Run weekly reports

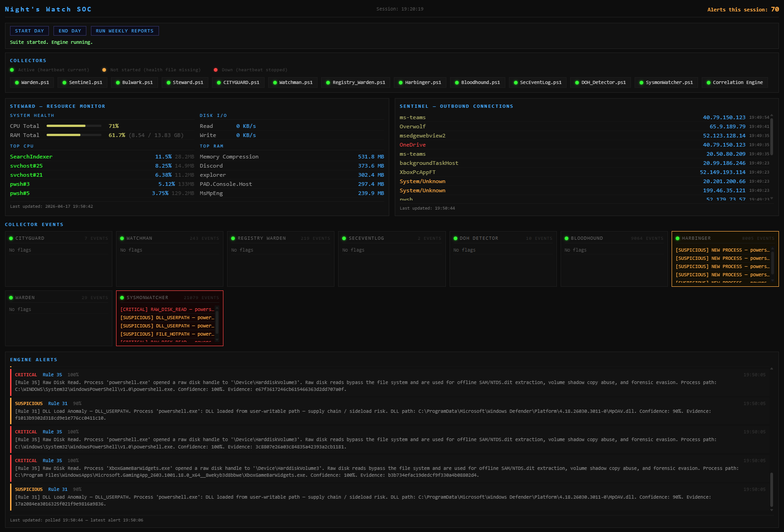point(125,31)
